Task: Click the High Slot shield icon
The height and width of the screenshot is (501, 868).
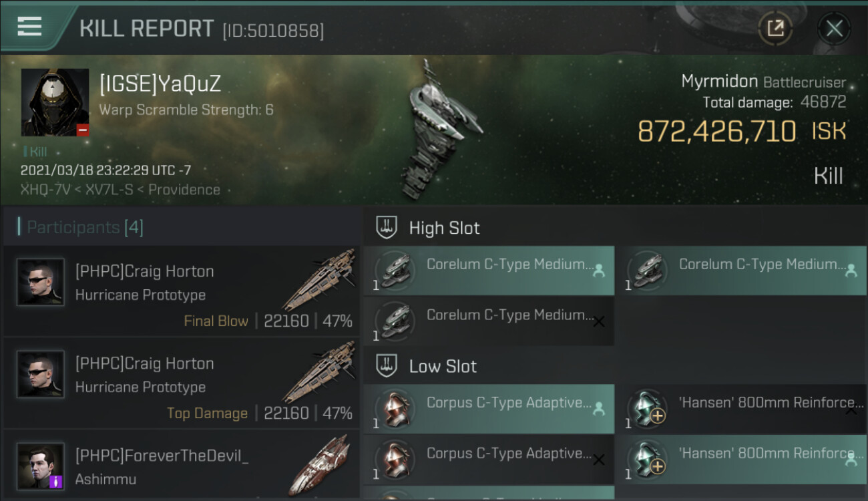Action: pos(387,228)
